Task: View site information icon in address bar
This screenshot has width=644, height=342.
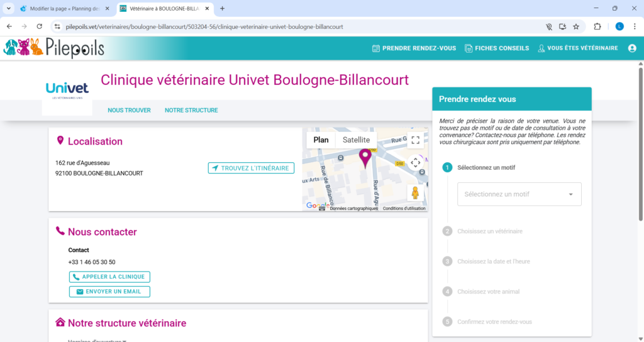Action: 57,26
